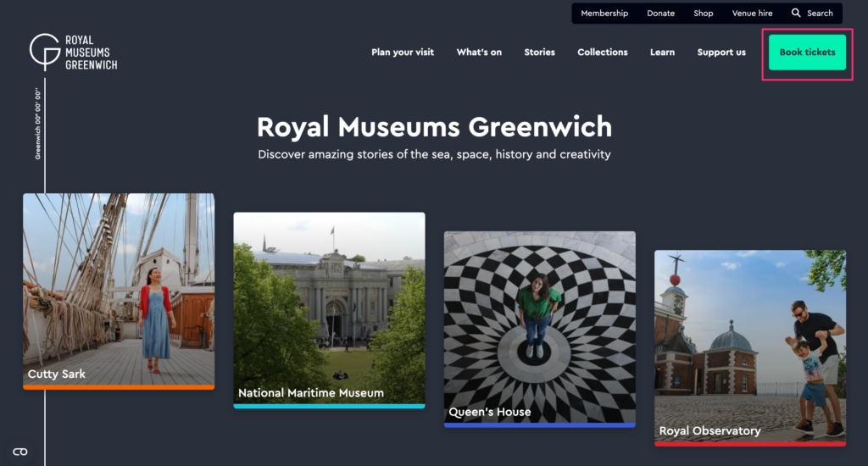868x466 pixels.
Task: Open the Support us menu
Action: tap(721, 52)
